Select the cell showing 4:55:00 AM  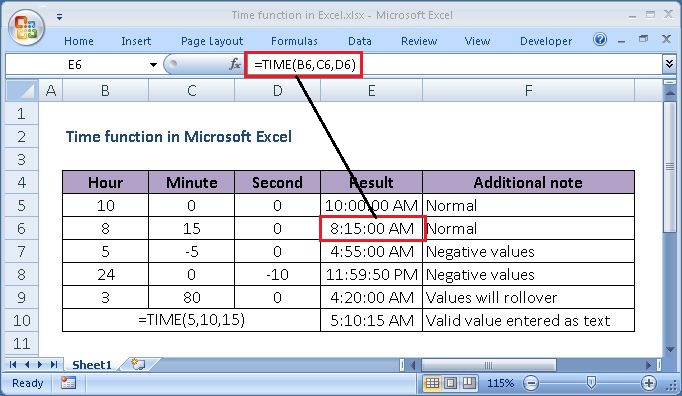[x=371, y=252]
